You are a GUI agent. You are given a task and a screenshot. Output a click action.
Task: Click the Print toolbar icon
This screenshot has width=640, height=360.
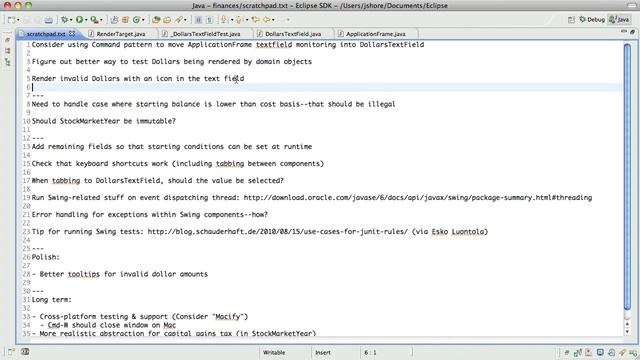[x=49, y=20]
